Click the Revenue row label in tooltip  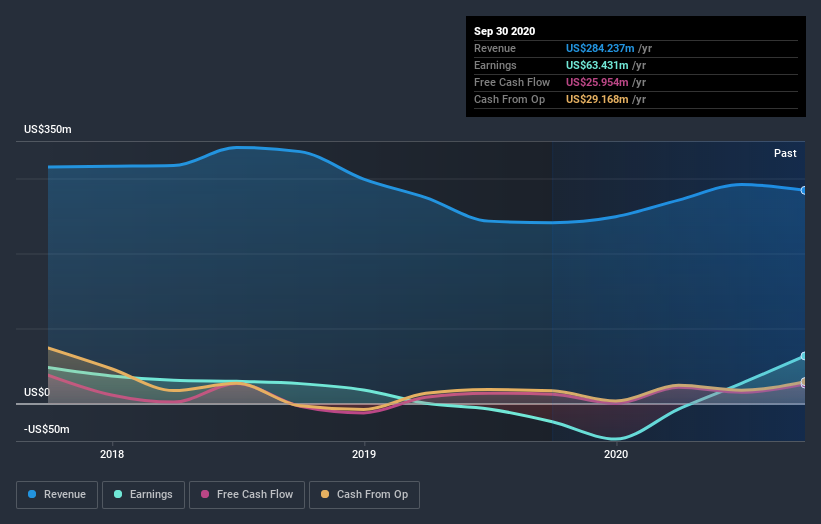(495, 48)
